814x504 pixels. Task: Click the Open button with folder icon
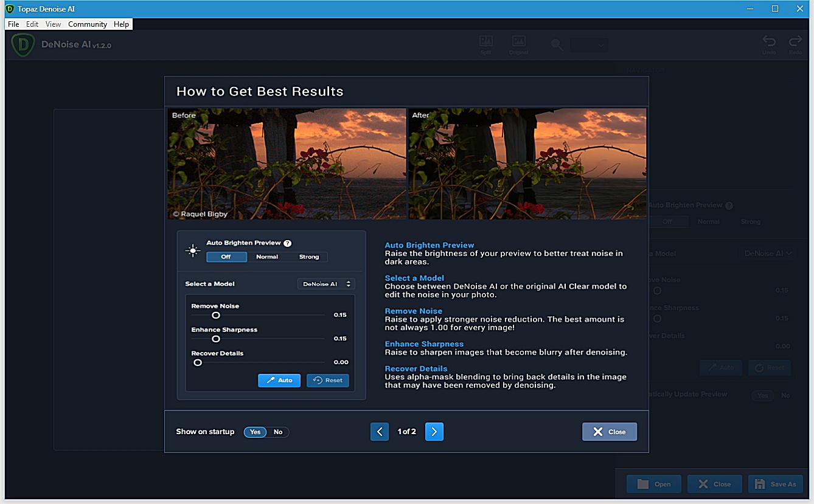click(x=655, y=485)
